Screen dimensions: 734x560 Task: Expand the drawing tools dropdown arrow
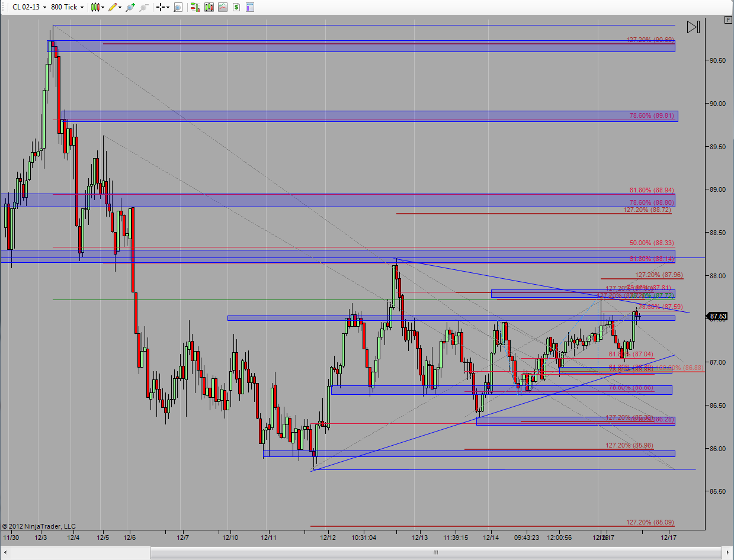coord(120,8)
